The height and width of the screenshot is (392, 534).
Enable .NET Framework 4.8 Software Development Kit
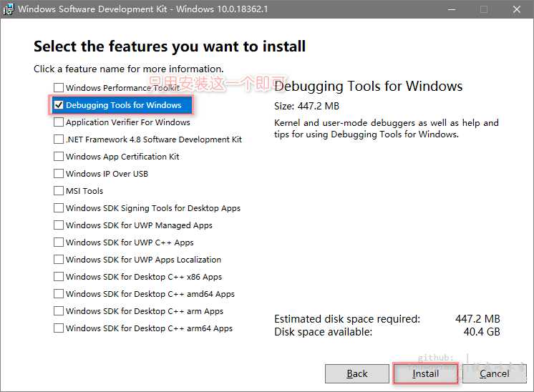click(x=59, y=139)
